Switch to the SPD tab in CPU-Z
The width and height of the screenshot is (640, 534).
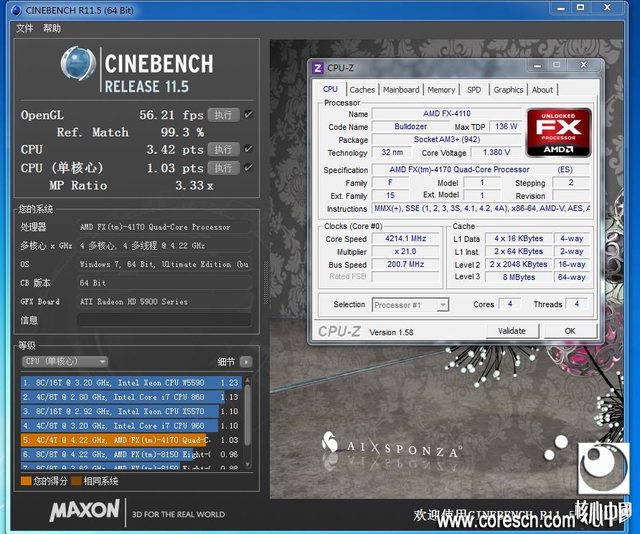coord(474,89)
